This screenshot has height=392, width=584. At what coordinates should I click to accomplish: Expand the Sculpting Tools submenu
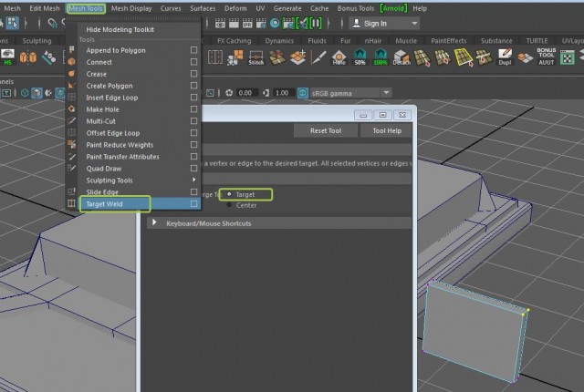coord(193,180)
